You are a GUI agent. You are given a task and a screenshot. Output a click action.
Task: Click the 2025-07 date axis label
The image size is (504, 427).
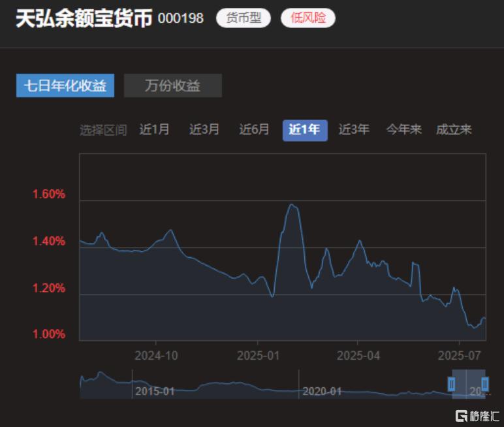[460, 356]
